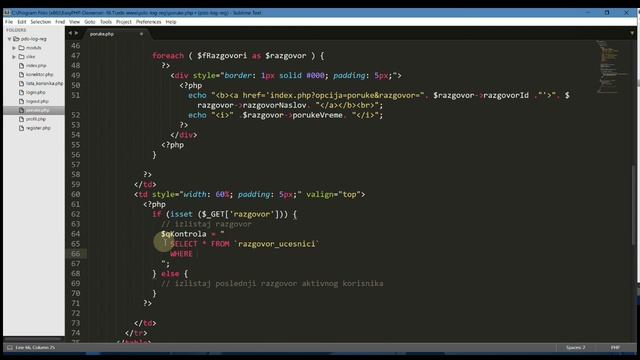Expand the moduls folder arrow

14,48
